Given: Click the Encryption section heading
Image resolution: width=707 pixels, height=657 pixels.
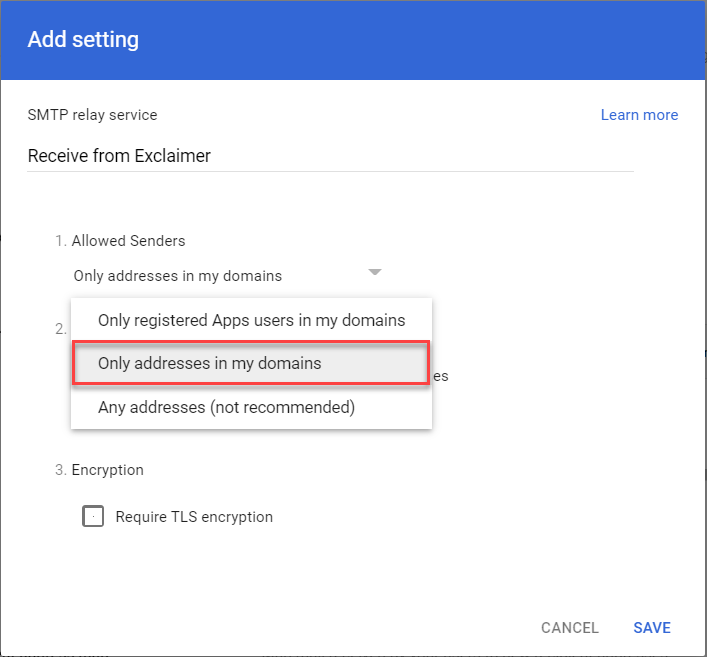Looking at the screenshot, I should tap(107, 470).
